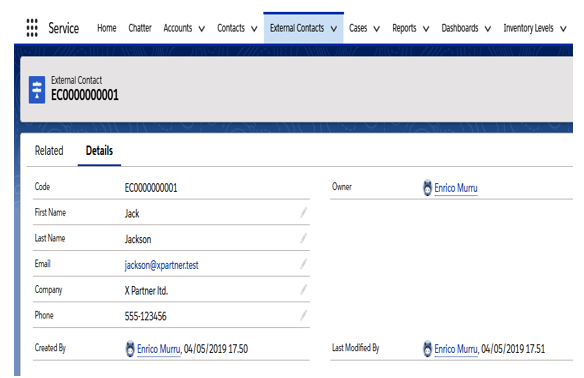The width and height of the screenshot is (584, 378).
Task: Open the Contacts tab
Action: pyautogui.click(x=231, y=28)
